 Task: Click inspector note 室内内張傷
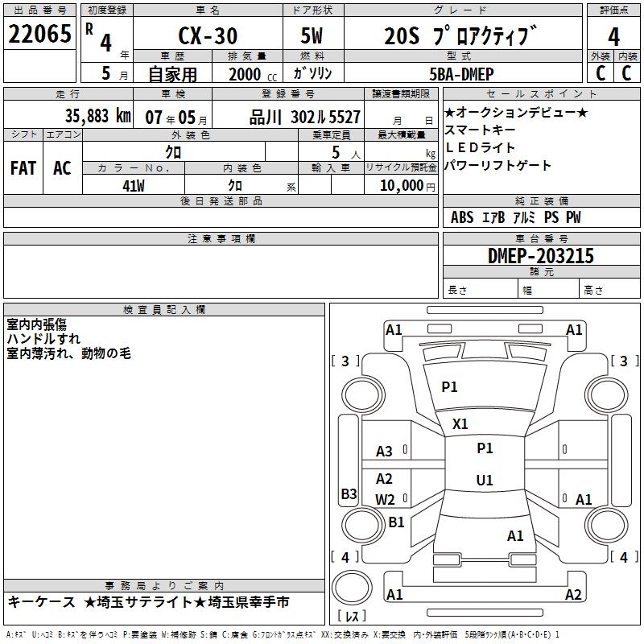(37, 324)
